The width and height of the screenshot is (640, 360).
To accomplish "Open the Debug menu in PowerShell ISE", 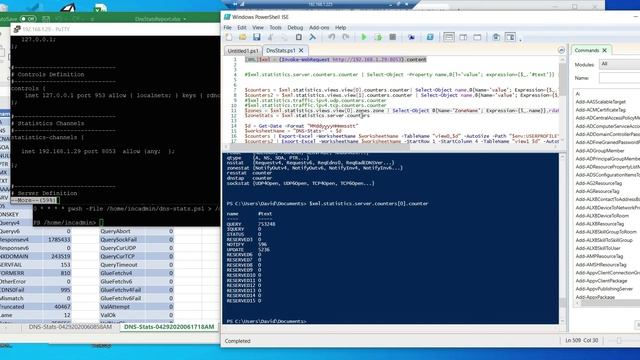I will [x=295, y=27].
